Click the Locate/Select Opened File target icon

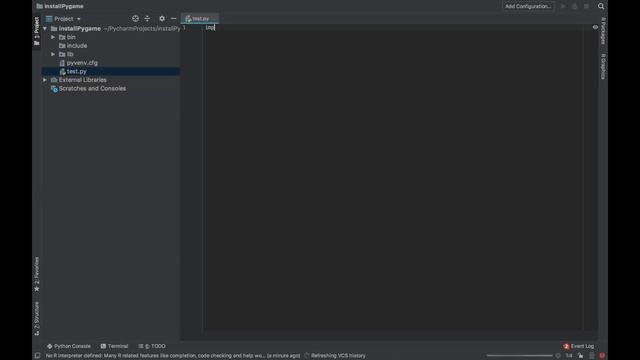pyautogui.click(x=135, y=19)
